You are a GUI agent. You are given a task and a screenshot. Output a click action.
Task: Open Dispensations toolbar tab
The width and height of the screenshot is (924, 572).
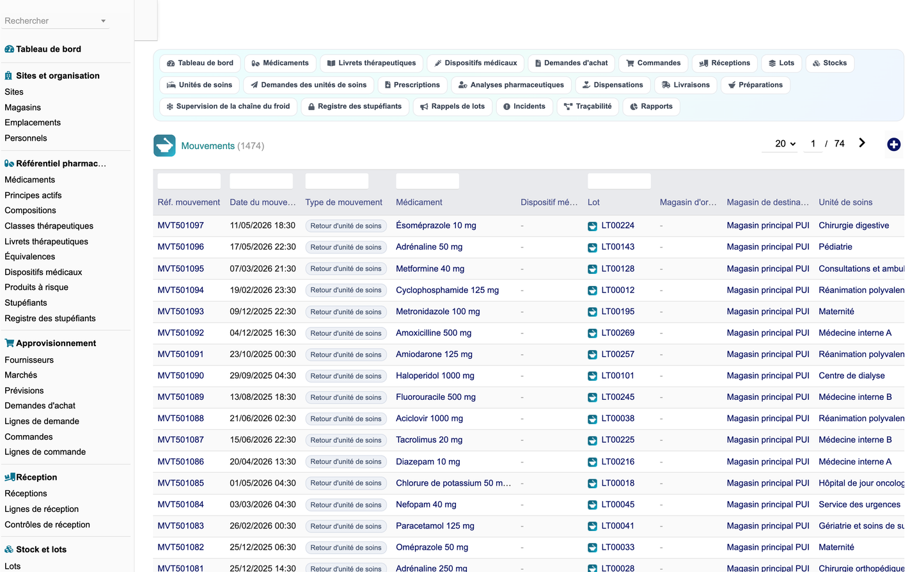click(x=613, y=85)
